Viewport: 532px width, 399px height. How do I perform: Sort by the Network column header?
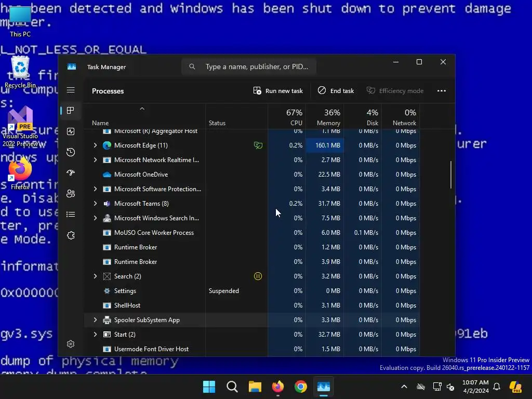pyautogui.click(x=401, y=116)
